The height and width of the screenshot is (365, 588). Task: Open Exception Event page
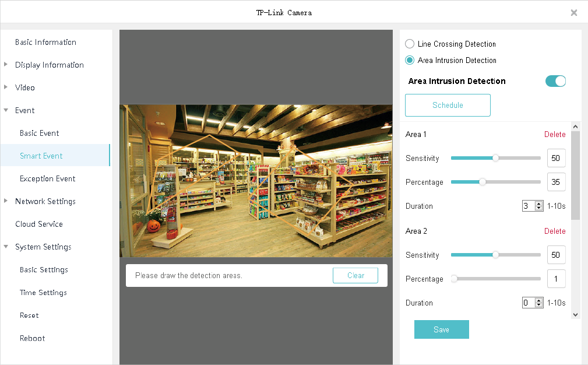pos(48,178)
